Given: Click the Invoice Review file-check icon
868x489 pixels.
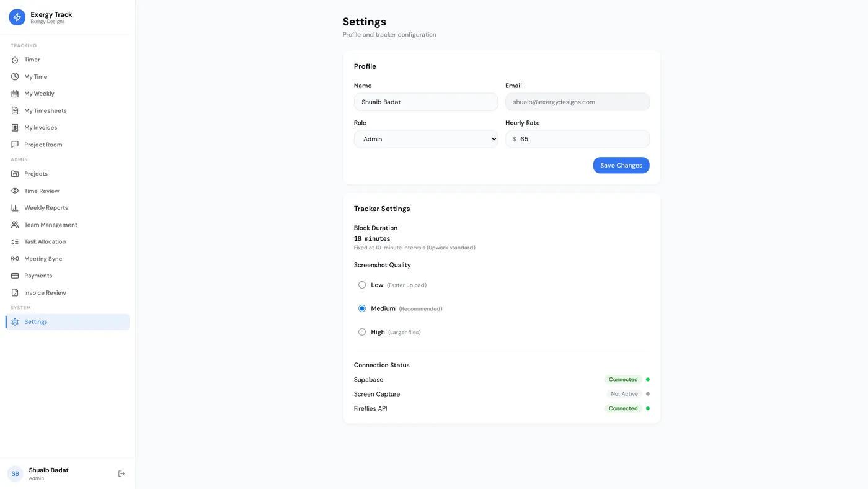Looking at the screenshot, I should pos(15,293).
